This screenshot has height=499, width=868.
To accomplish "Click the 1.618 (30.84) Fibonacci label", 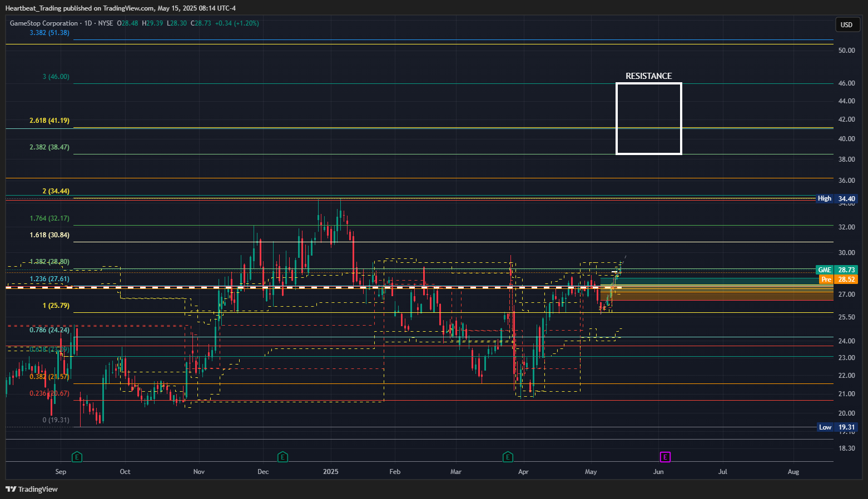I will (x=49, y=235).
